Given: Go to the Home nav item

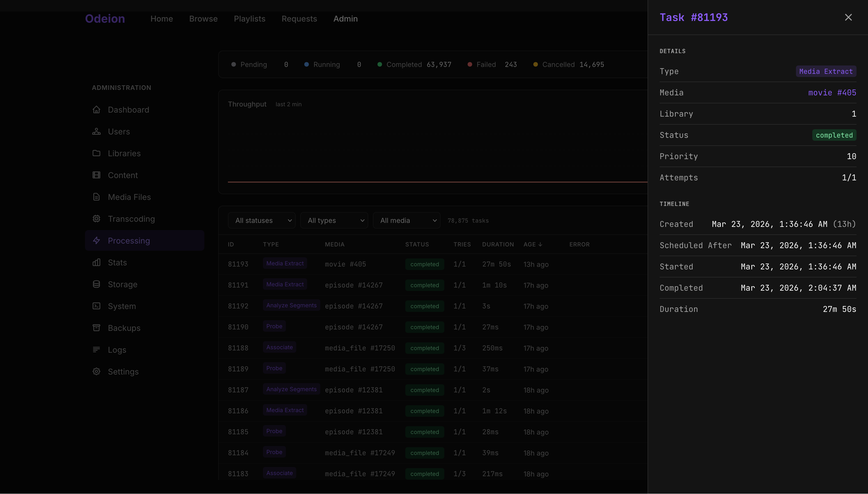Looking at the screenshot, I should point(162,19).
